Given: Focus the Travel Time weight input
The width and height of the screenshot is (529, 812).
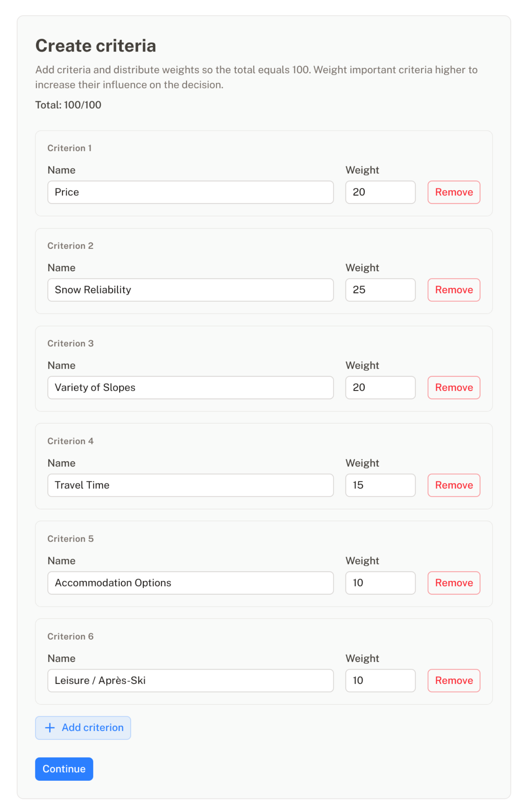Looking at the screenshot, I should [x=380, y=485].
